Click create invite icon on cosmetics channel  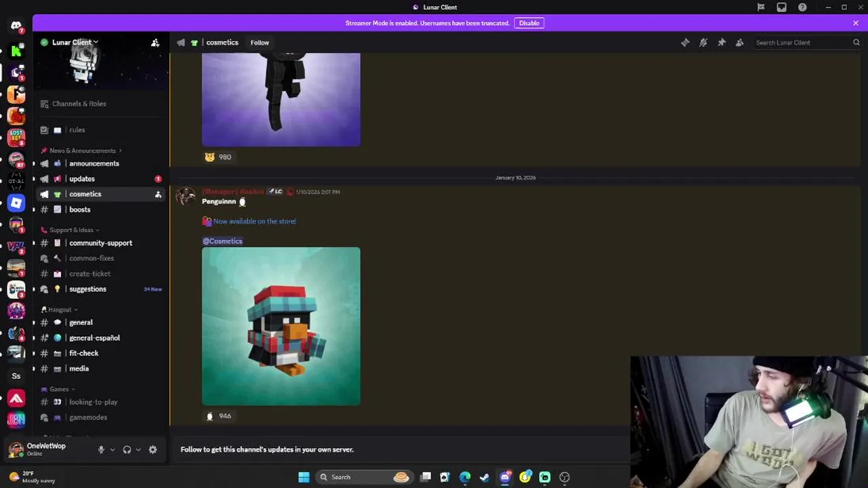pyautogui.click(x=158, y=195)
